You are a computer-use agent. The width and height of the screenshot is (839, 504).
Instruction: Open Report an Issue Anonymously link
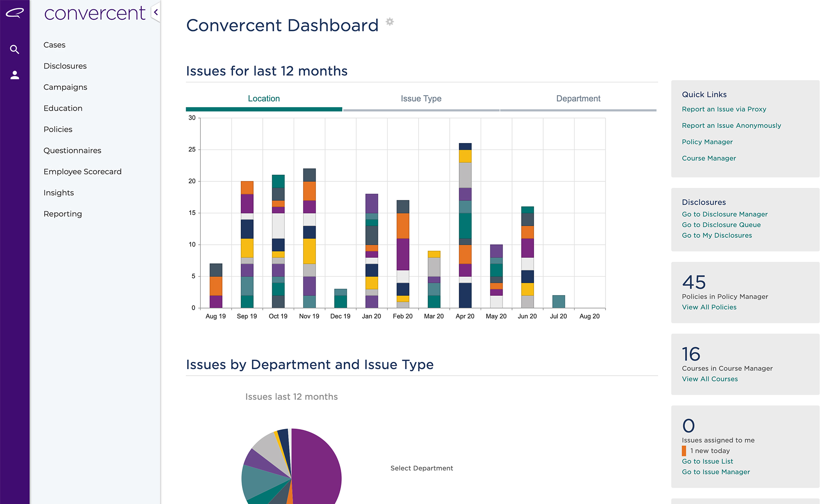731,125
